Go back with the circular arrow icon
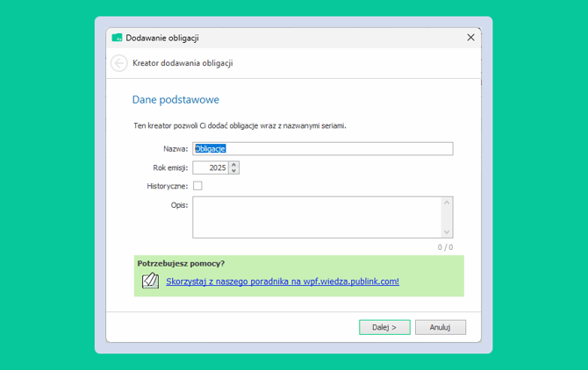588x370 pixels. (119, 63)
